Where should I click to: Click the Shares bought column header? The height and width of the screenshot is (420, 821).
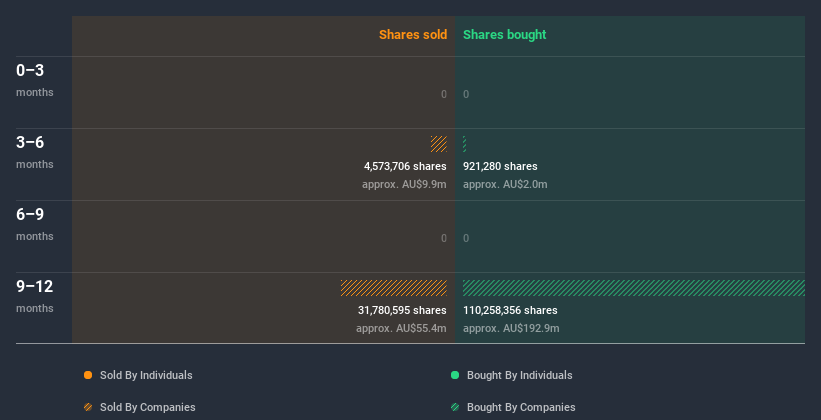(x=505, y=35)
